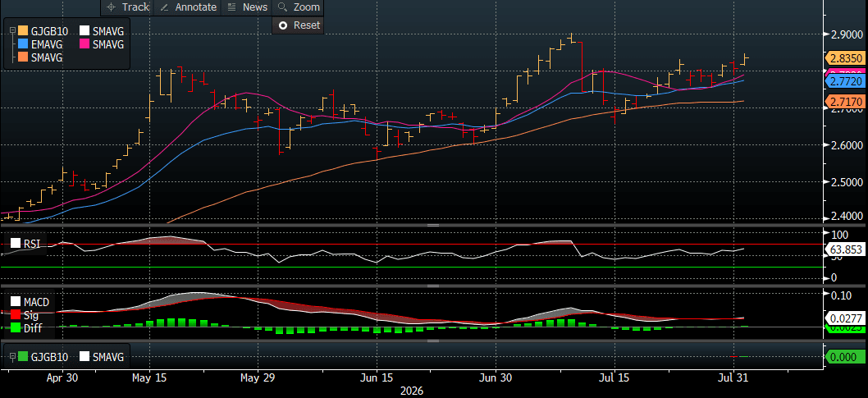This screenshot has height=398, width=868.
Task: Click the light-orange GJGB10 color swatch
Action: 23,31
